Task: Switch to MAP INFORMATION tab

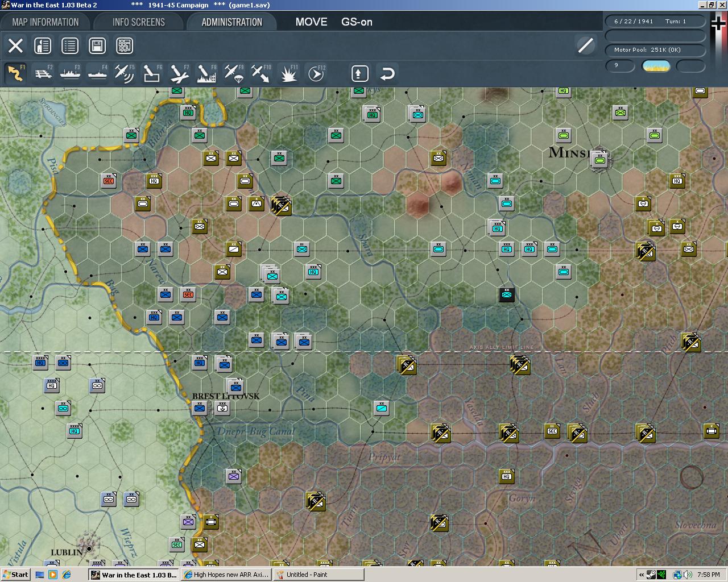Action: pyautogui.click(x=45, y=22)
